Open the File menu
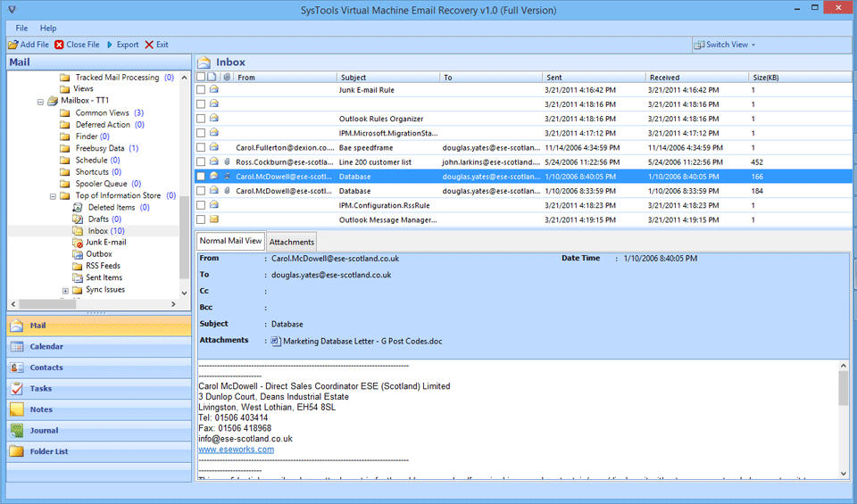This screenshot has width=857, height=504. (x=21, y=29)
